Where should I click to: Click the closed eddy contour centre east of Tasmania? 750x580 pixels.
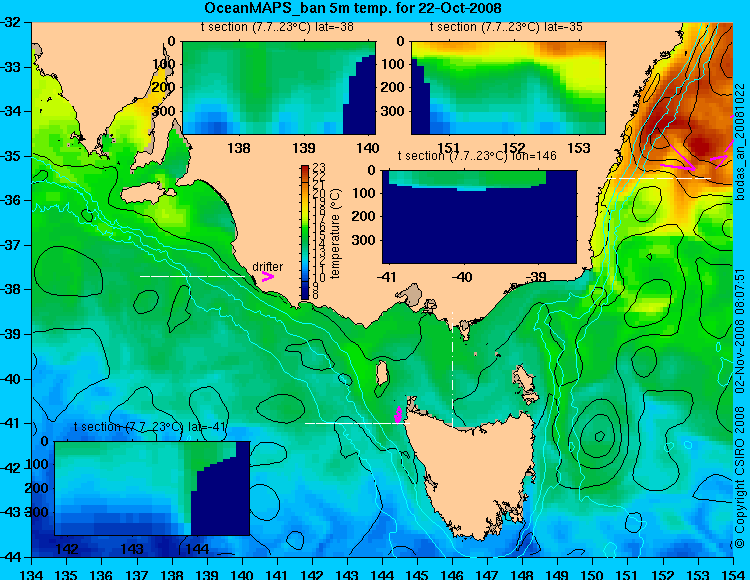[x=599, y=436]
